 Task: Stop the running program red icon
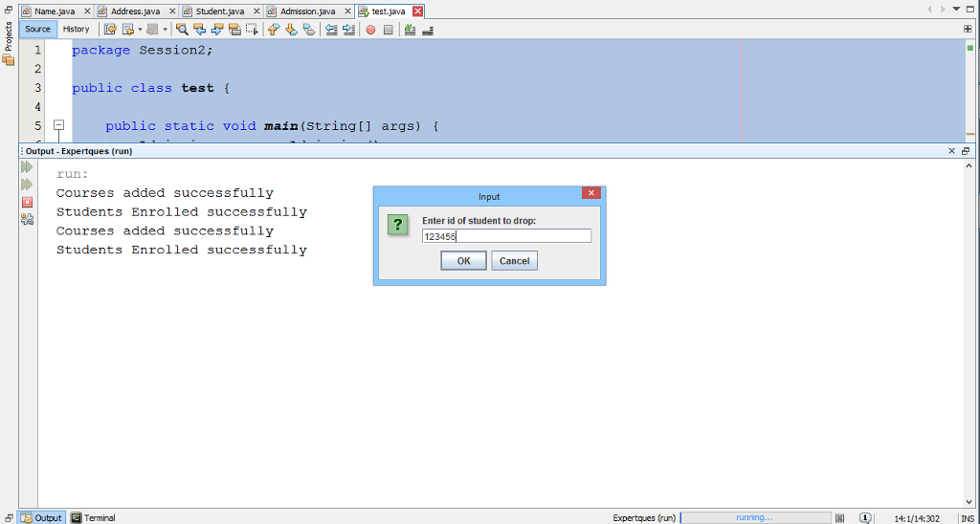coord(27,202)
